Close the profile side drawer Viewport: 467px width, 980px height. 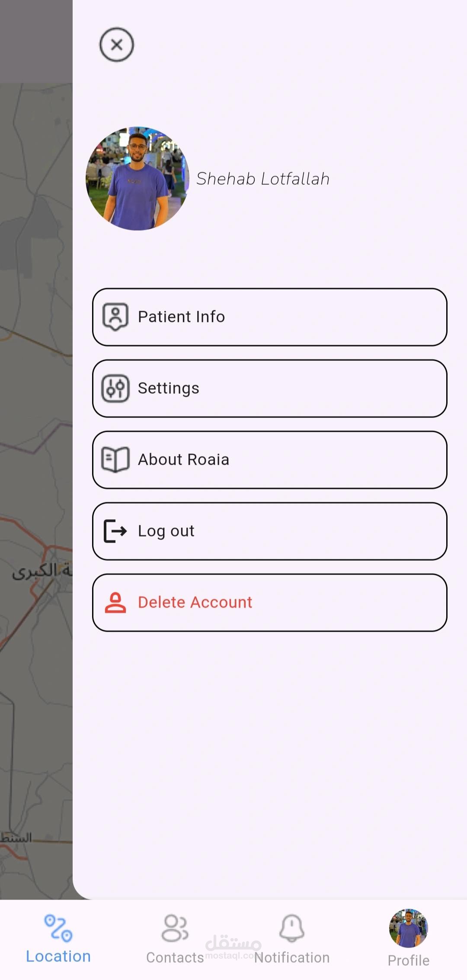[x=116, y=45]
